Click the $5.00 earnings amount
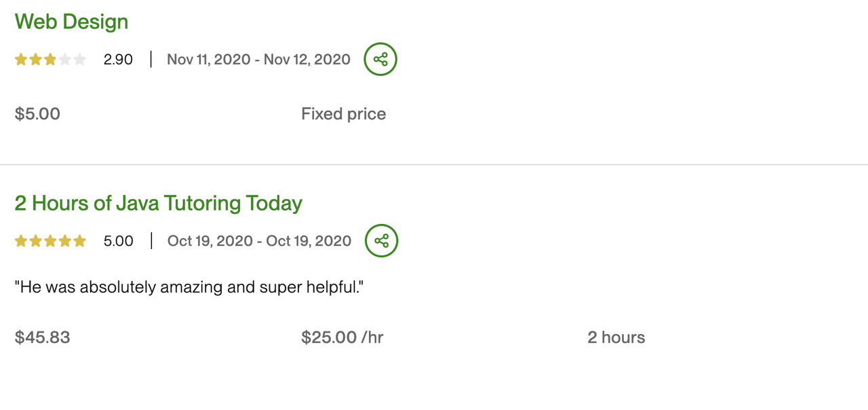This screenshot has width=868, height=410. pyautogui.click(x=37, y=114)
